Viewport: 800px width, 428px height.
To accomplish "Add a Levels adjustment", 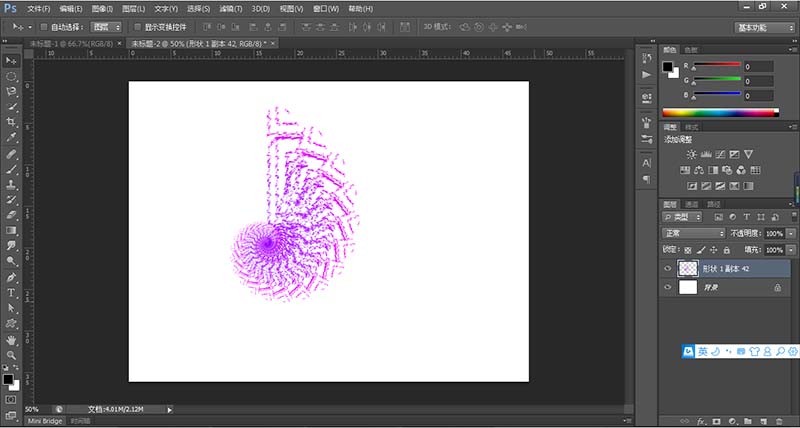I will pos(706,154).
